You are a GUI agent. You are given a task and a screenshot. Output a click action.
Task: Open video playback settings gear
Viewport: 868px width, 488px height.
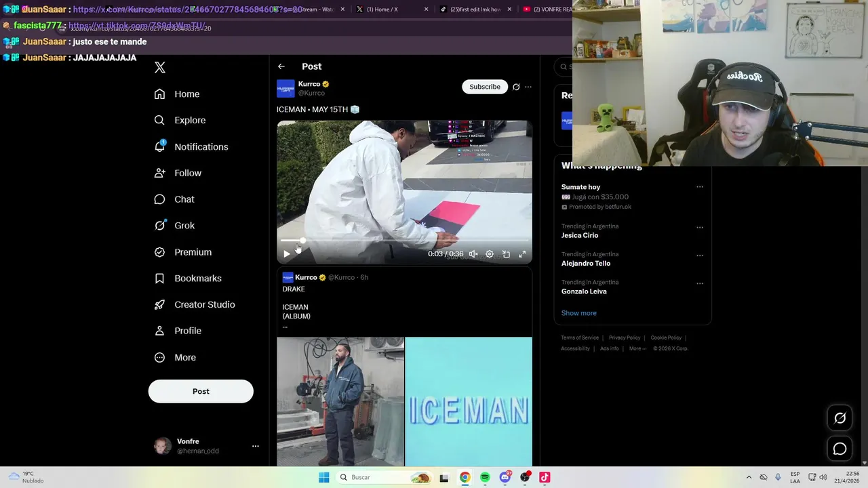pyautogui.click(x=490, y=254)
